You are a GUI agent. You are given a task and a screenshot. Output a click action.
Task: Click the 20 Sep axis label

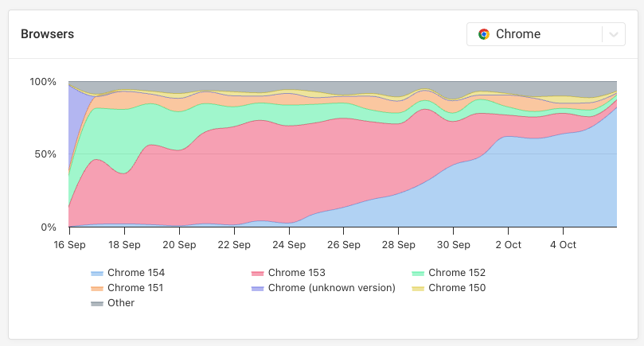(179, 245)
